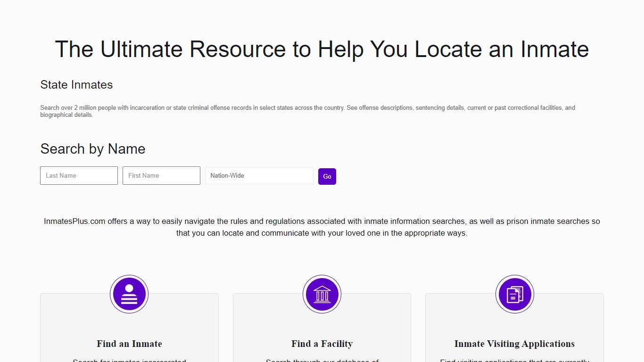Click the facility building icon
The image size is (644, 362).
(x=322, y=294)
